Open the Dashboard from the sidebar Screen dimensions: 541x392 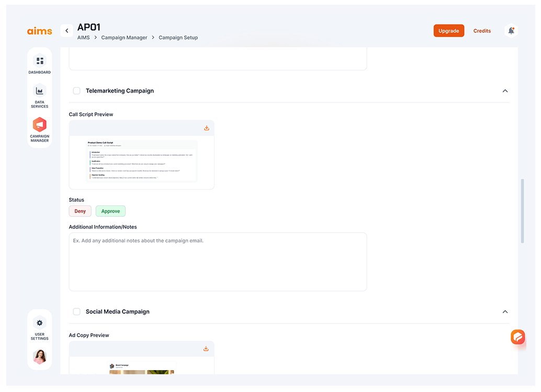40,61
